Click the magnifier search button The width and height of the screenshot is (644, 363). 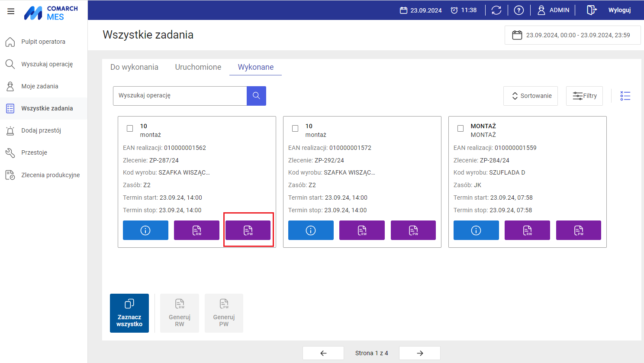[x=256, y=96]
